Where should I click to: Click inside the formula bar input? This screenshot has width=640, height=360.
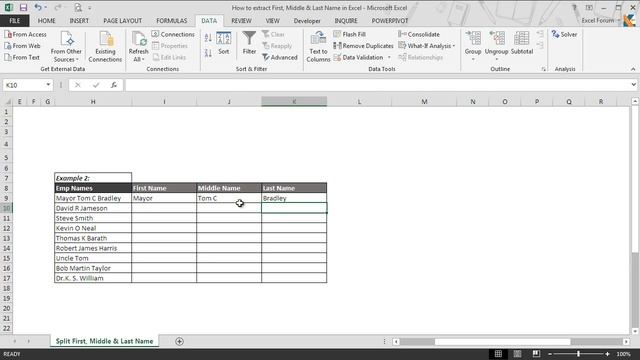tap(377, 85)
